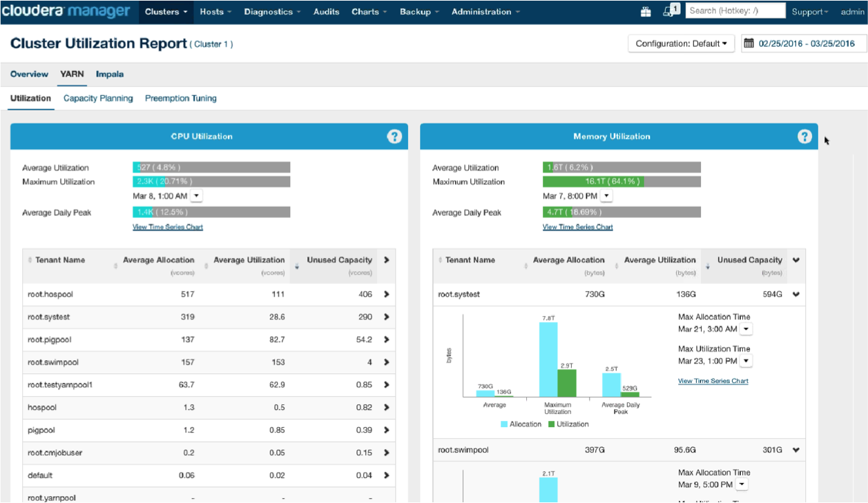
Task: Open the Clusters menu
Action: coord(166,12)
